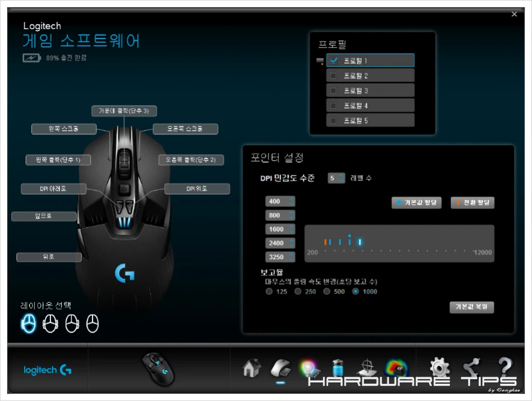
Task: Select the 500 report rate option
Action: (327, 291)
